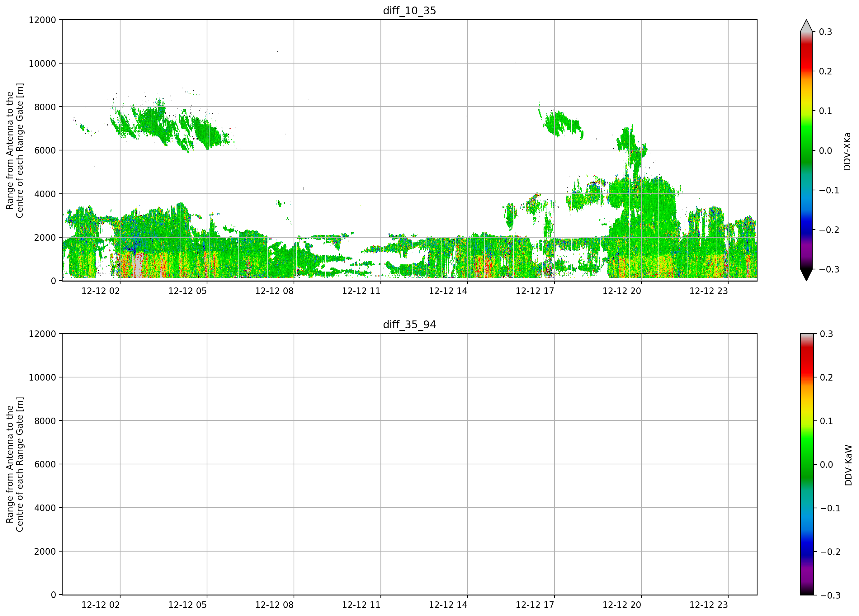Click the blue -0.2 region of DDV-KaW colorbar
859x616 pixels.
(x=806, y=552)
